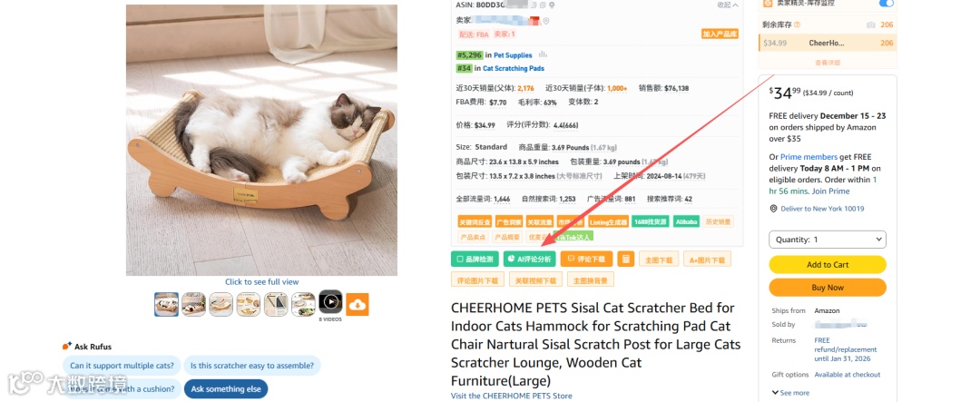This screenshot has height=402, width=980.
Task: Click the camera icon in 剩余库存 row
Action: point(870,25)
